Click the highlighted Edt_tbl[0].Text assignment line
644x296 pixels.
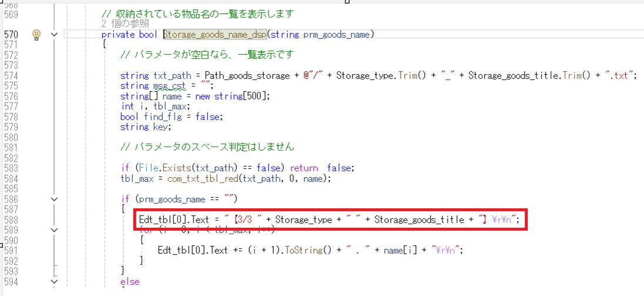(x=329, y=220)
